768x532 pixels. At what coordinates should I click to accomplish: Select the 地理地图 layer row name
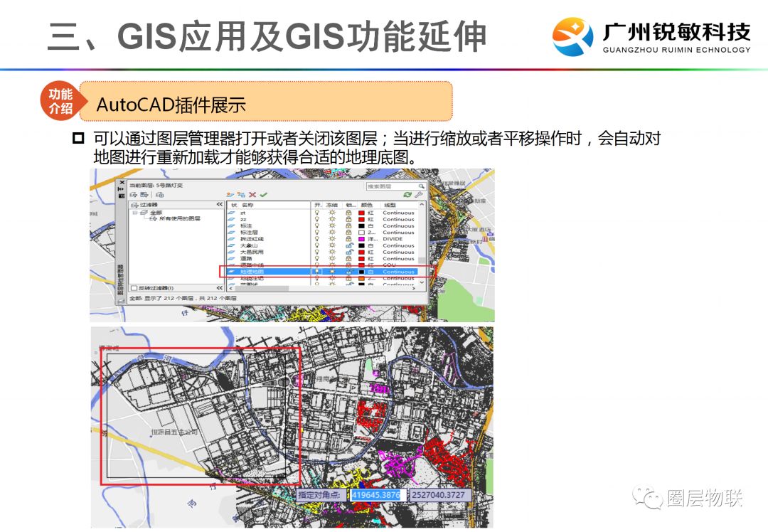click(252, 272)
